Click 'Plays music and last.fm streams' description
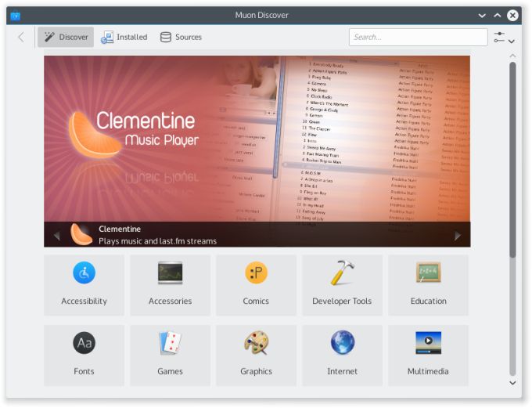Image resolution: width=532 pixels, height=408 pixels. pos(157,241)
